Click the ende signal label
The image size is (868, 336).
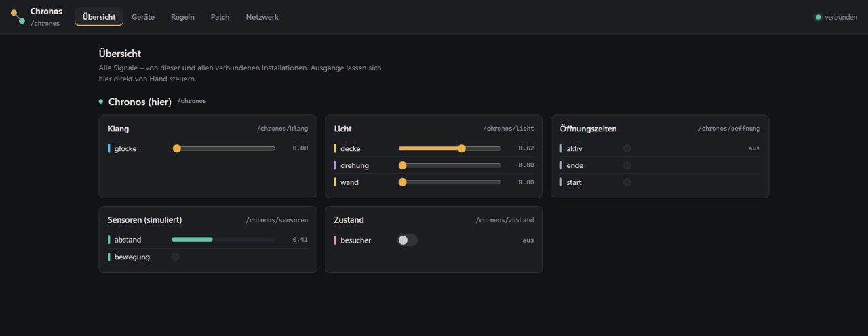(x=575, y=165)
